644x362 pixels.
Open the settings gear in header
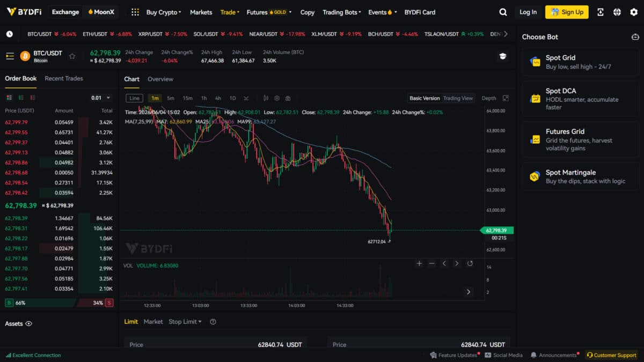(634, 12)
